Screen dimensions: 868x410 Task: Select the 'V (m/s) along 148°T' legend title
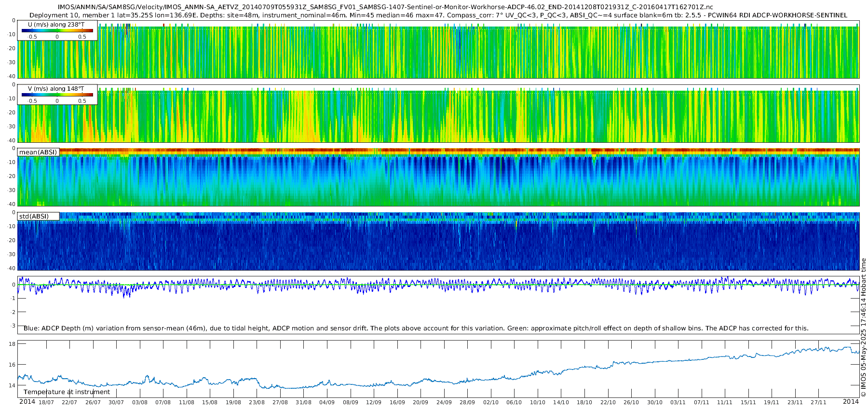56,88
